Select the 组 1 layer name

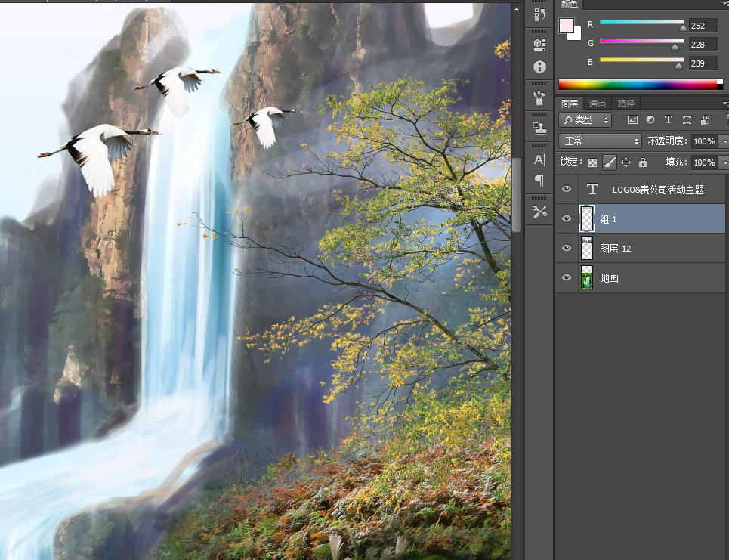[608, 219]
